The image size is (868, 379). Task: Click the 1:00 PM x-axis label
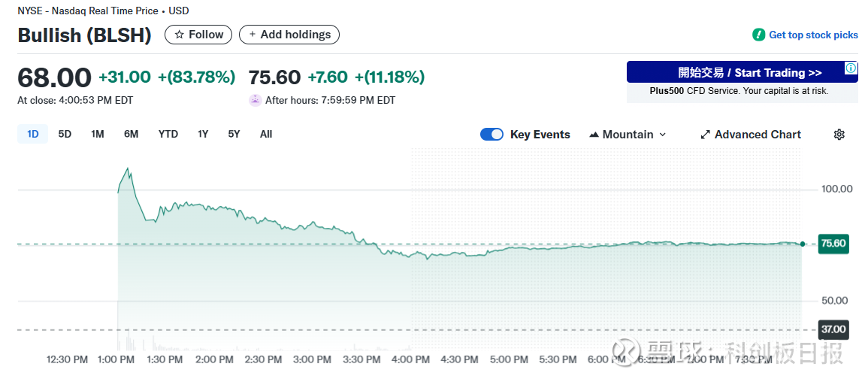click(116, 359)
